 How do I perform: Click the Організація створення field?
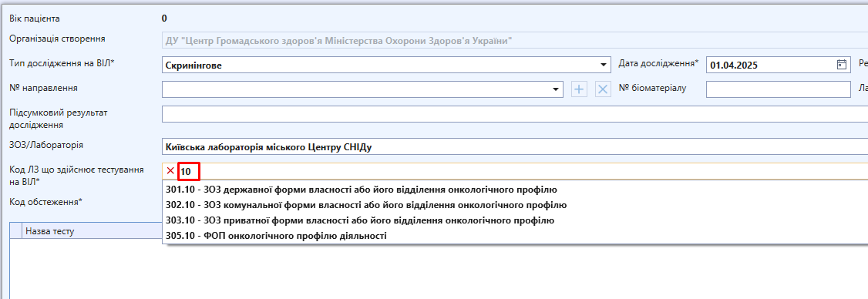(x=515, y=40)
